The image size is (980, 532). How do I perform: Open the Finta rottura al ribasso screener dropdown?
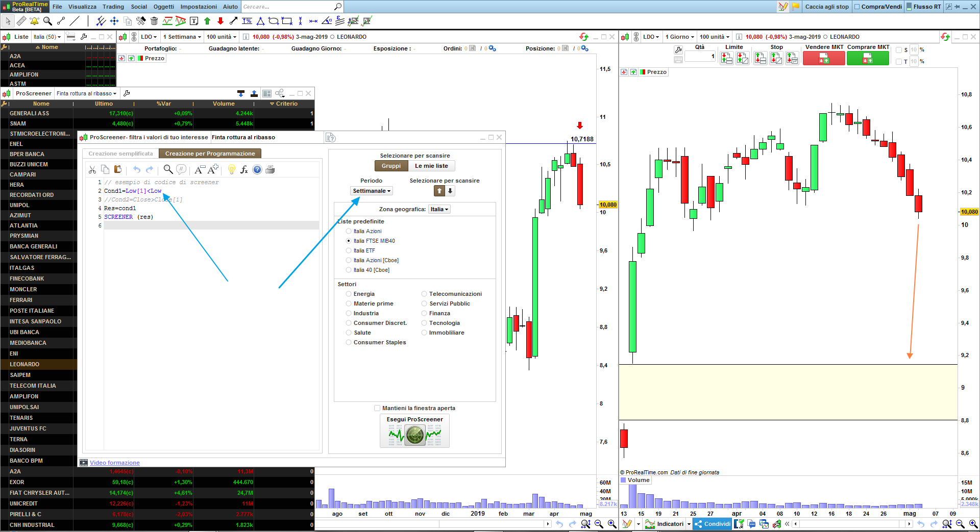coord(87,93)
